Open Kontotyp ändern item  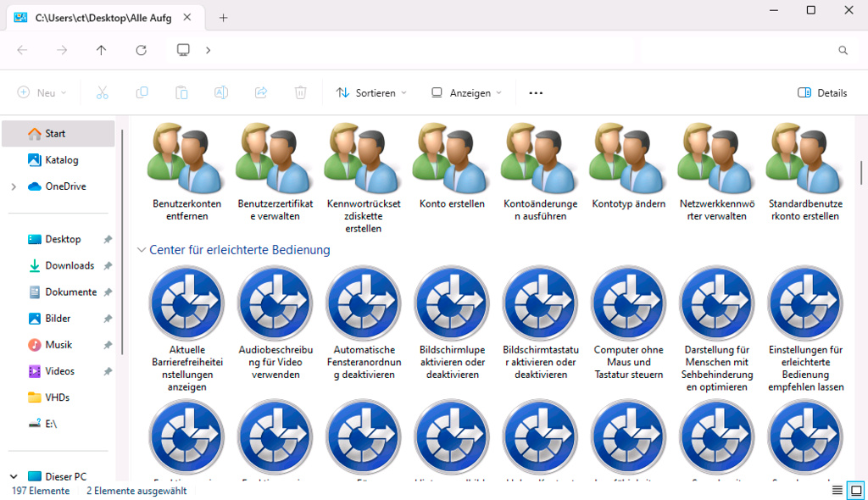628,166
